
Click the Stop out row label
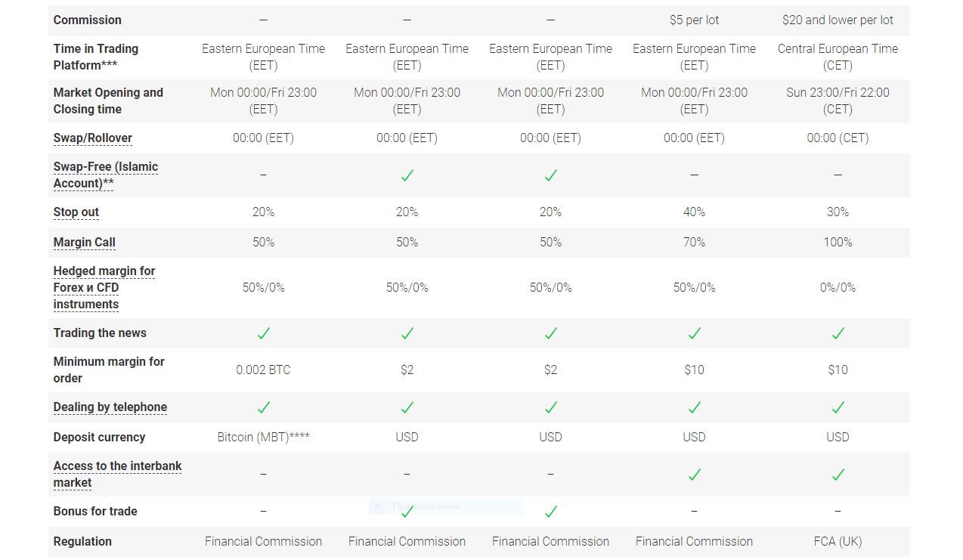[x=76, y=212]
